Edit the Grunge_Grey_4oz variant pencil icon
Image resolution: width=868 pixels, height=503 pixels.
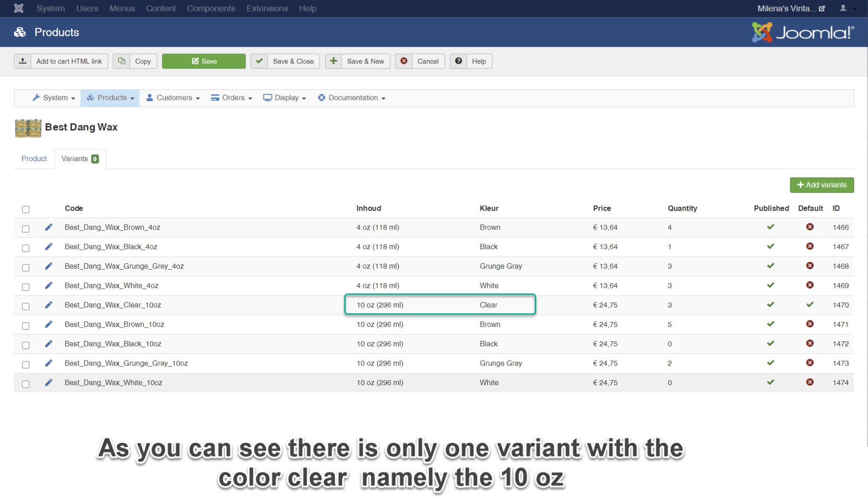tap(48, 266)
